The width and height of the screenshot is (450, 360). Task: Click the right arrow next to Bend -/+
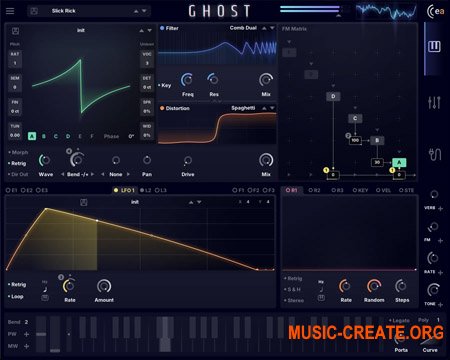[x=93, y=174]
